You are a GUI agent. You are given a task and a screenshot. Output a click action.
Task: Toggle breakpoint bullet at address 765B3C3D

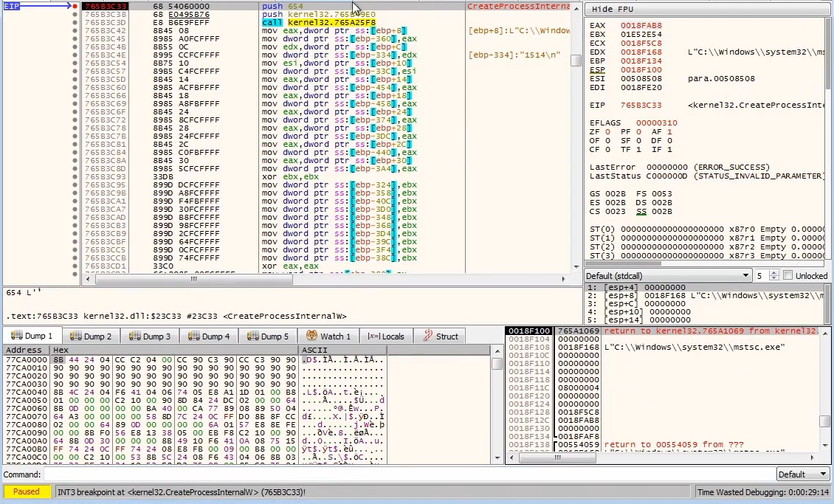point(75,23)
